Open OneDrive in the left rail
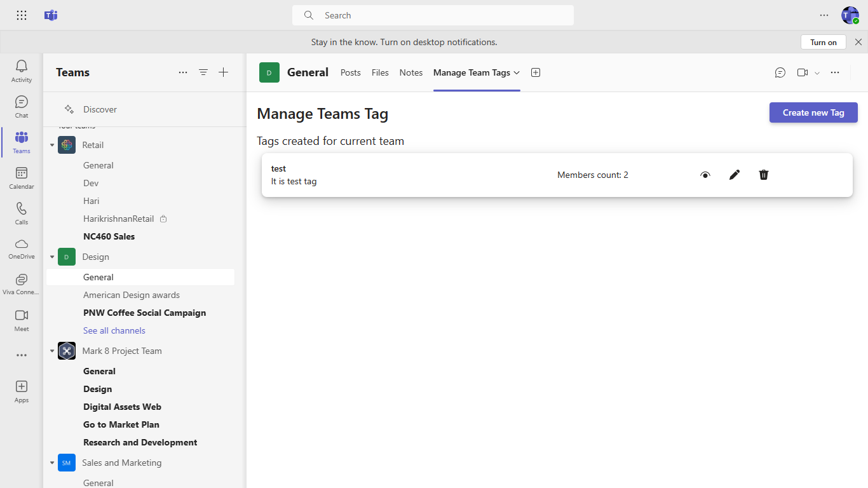The width and height of the screenshot is (868, 488). [x=22, y=249]
